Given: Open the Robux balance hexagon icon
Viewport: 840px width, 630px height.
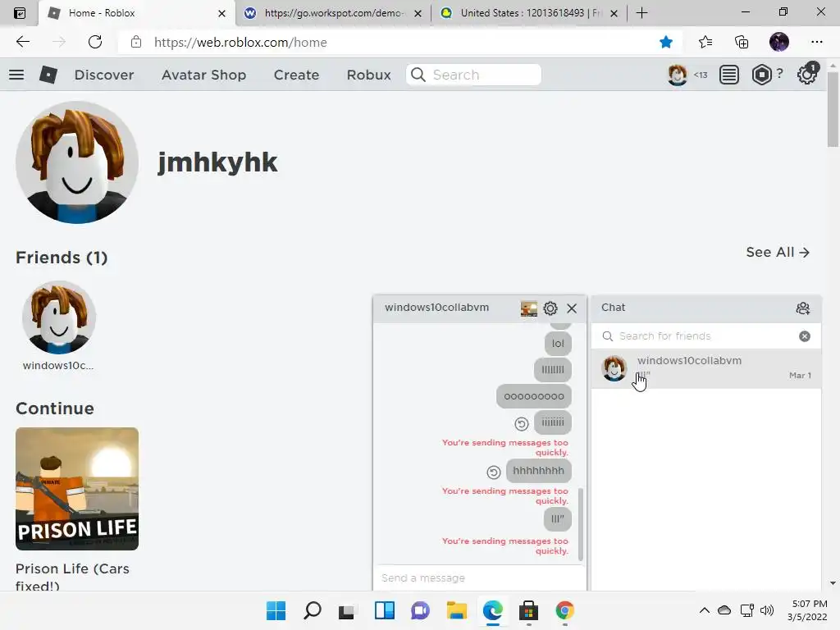Looking at the screenshot, I should coord(761,75).
